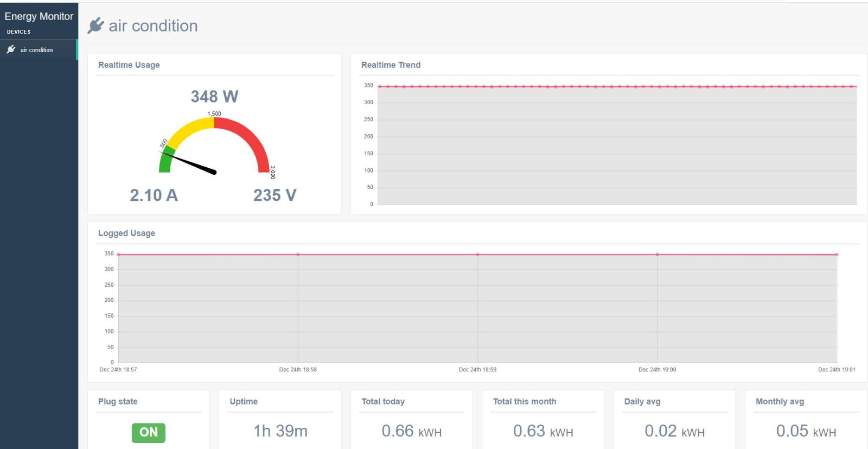This screenshot has width=868, height=449.
Task: Click the Energy Monitor title
Action: point(39,16)
